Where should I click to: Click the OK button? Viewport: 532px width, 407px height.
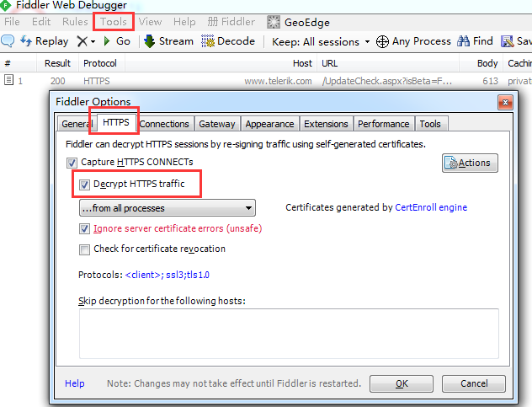[x=402, y=383]
